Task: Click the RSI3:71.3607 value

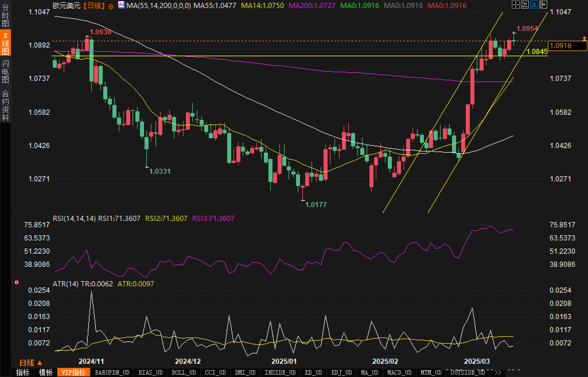Action: pos(213,218)
